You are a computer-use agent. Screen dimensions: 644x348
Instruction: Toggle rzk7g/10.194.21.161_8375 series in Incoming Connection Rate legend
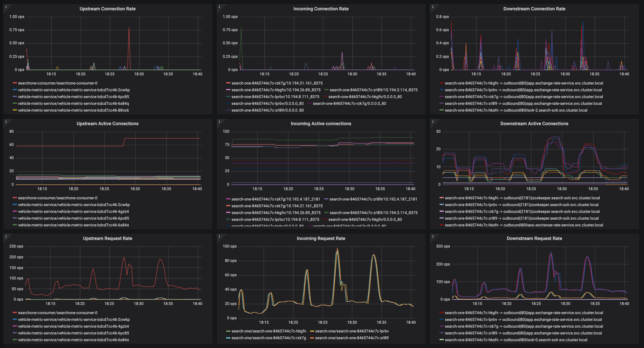(277, 83)
